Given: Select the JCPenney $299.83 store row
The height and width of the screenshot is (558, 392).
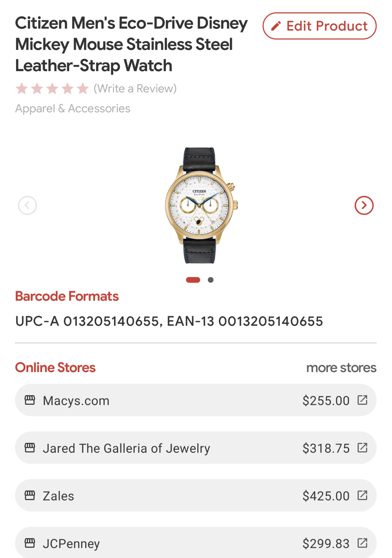Looking at the screenshot, I should 195,543.
